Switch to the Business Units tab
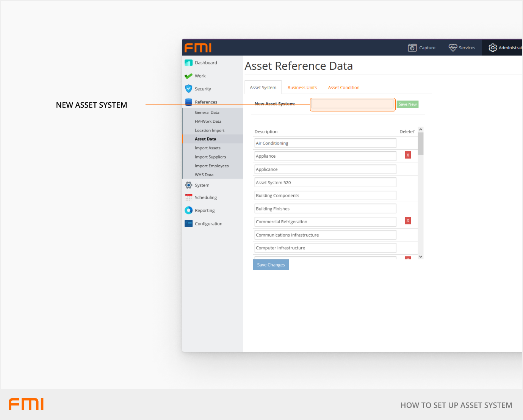The image size is (523, 420). (x=302, y=88)
